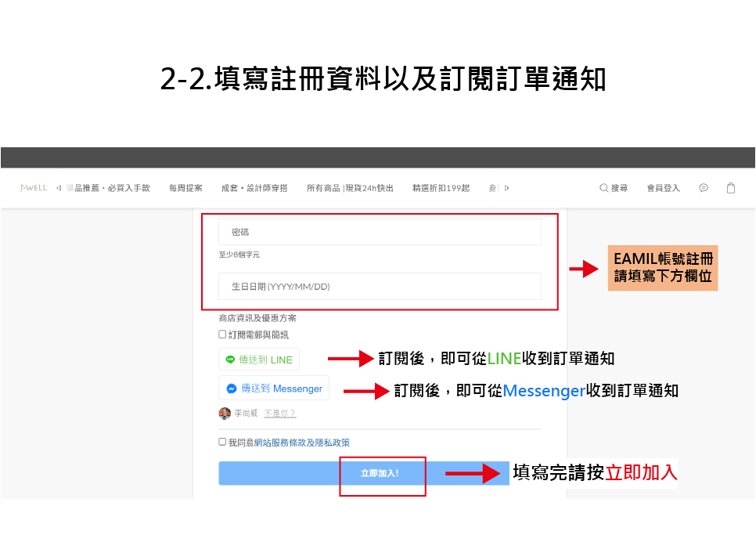
Task: Select 所有商品 現貨24h快出 menu
Action: (x=350, y=188)
